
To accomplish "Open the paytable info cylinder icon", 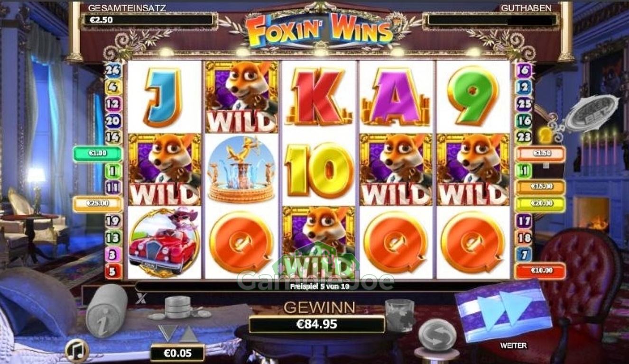I will coord(106,311).
